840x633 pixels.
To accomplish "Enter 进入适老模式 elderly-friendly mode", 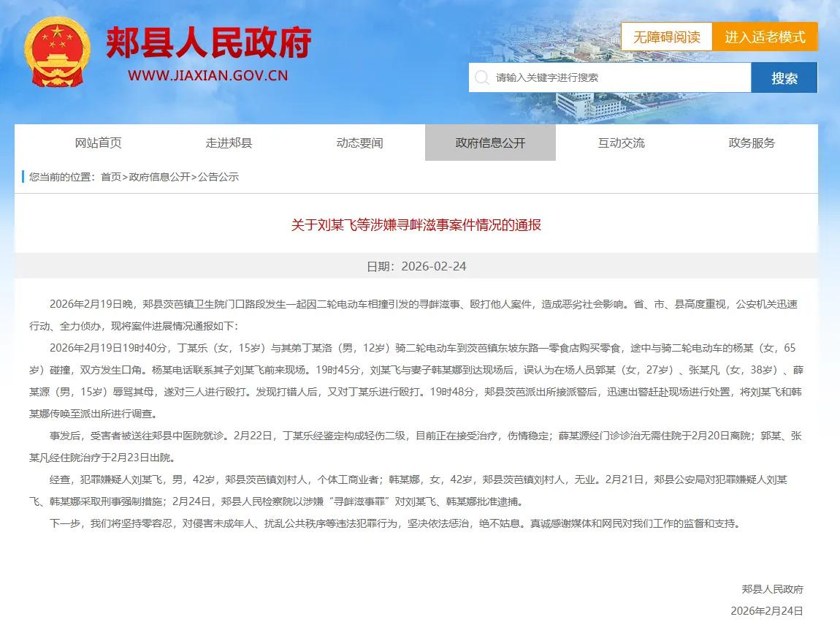I will point(765,37).
